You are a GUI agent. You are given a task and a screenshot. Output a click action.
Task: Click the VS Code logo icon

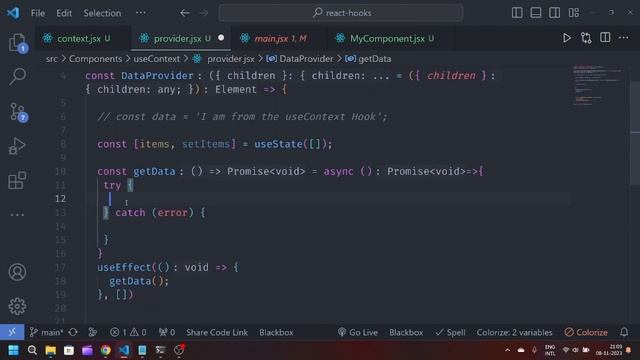(13, 13)
